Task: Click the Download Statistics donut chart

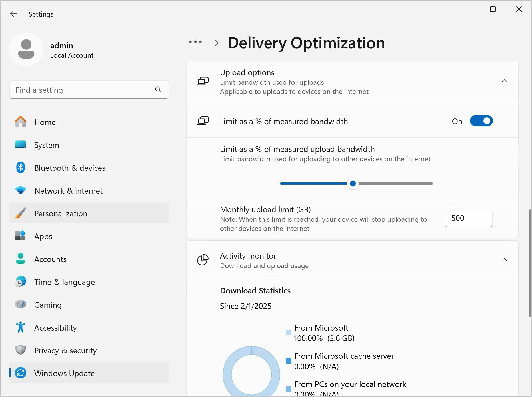Action: (x=251, y=371)
